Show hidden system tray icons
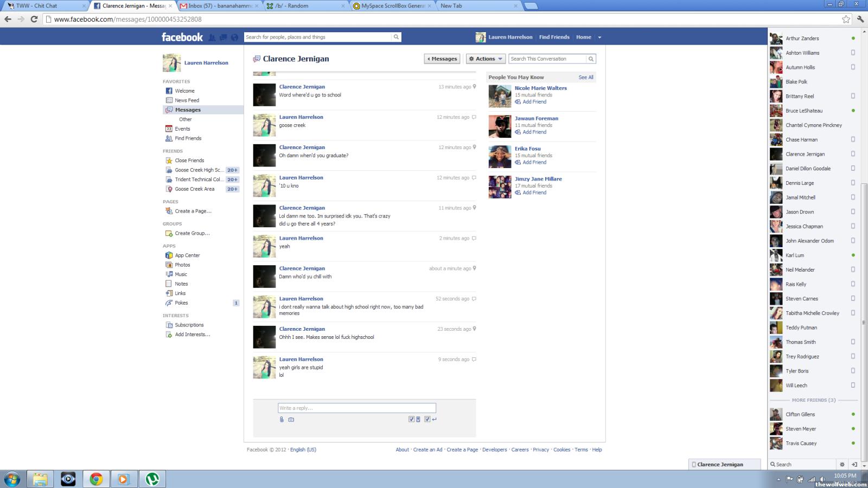 point(778,479)
